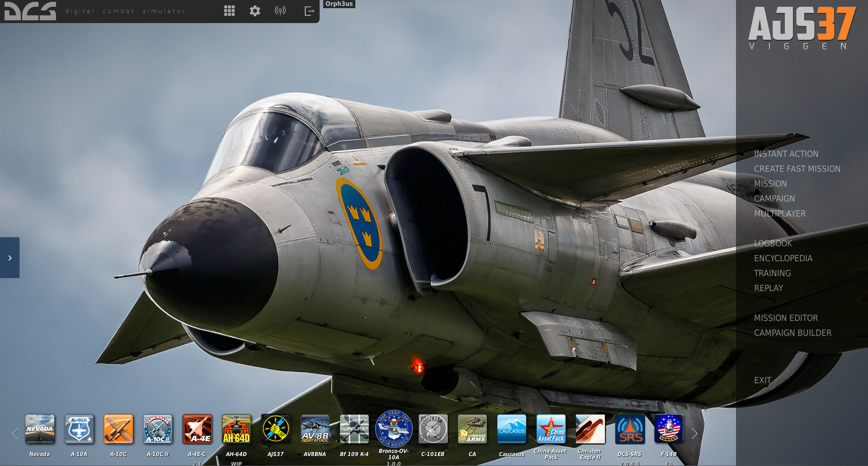The width and height of the screenshot is (868, 466).
Task: Click the broadcast signal icon
Action: (x=280, y=11)
